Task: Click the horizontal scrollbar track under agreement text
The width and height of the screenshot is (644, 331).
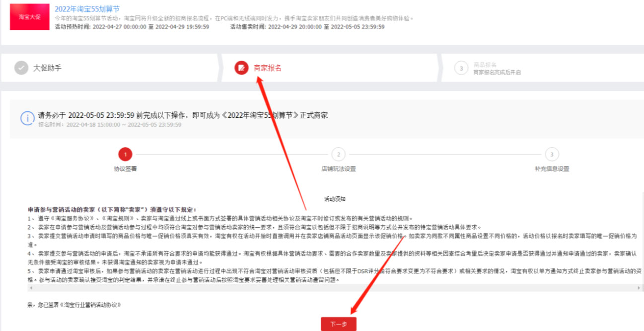Action: click(333, 288)
